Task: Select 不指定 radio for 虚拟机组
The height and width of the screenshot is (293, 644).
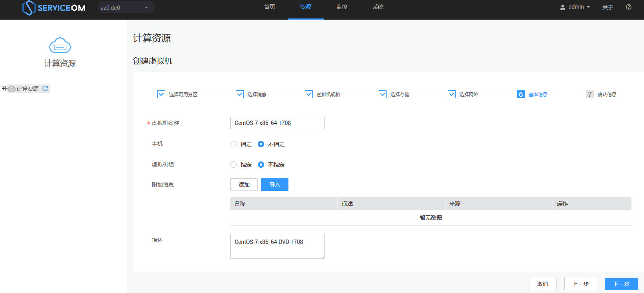Action: coord(261,165)
